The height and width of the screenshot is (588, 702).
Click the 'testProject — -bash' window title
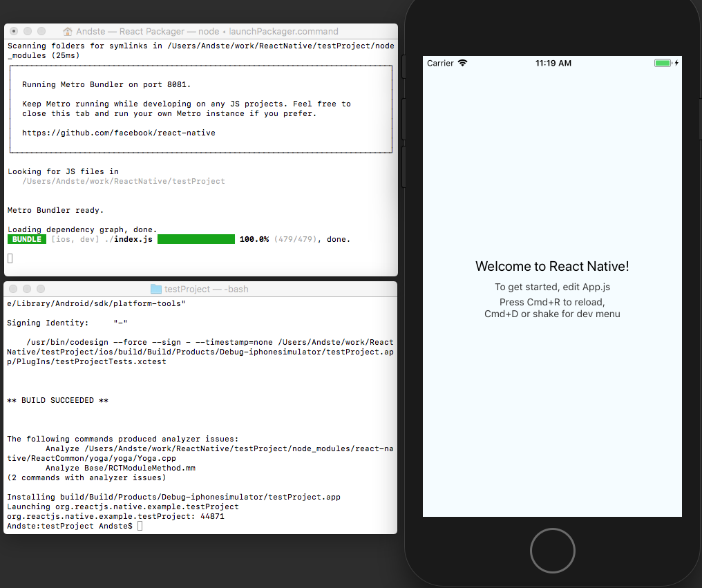pos(207,290)
